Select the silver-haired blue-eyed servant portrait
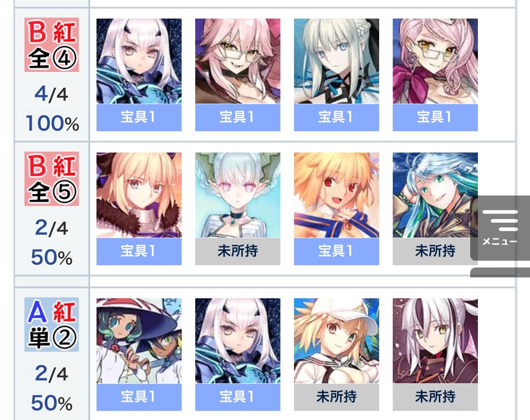 (336, 61)
